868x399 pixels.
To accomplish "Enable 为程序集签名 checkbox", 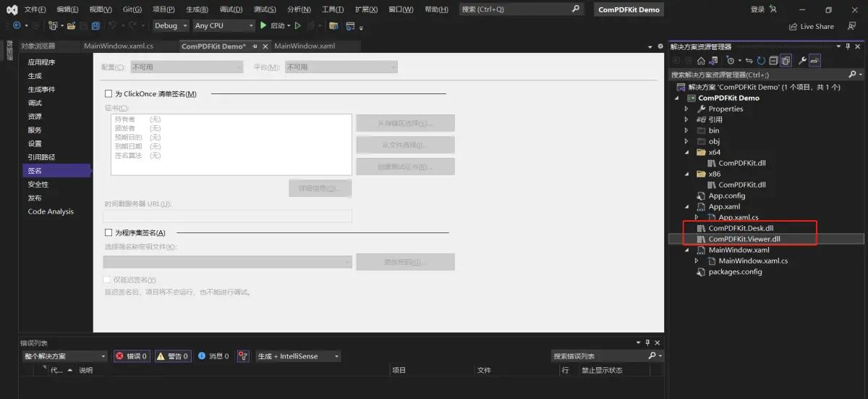I will [x=109, y=233].
